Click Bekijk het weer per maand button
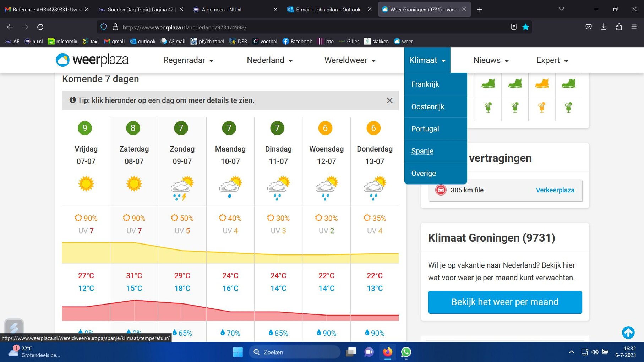 (x=504, y=302)
